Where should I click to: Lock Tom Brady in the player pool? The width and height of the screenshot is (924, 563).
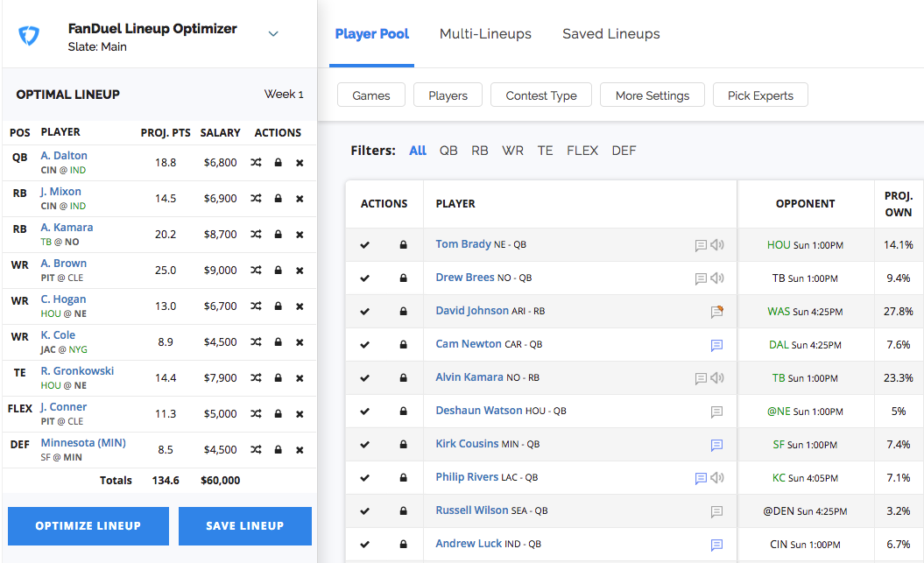coord(403,244)
